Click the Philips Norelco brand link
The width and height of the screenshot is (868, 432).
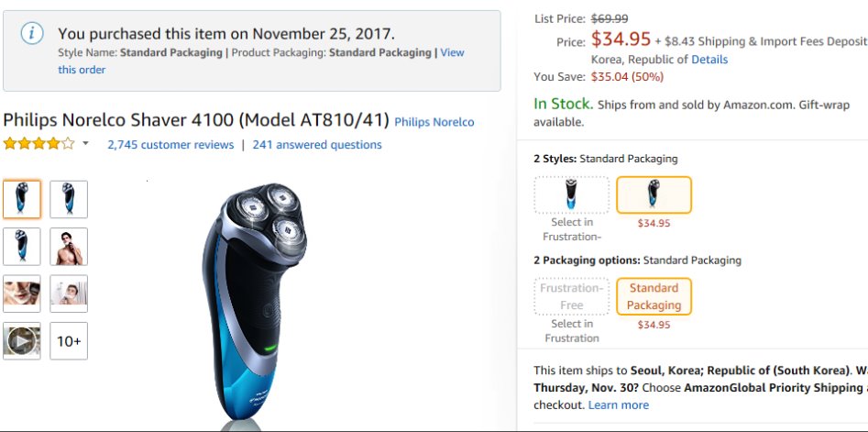tap(434, 122)
